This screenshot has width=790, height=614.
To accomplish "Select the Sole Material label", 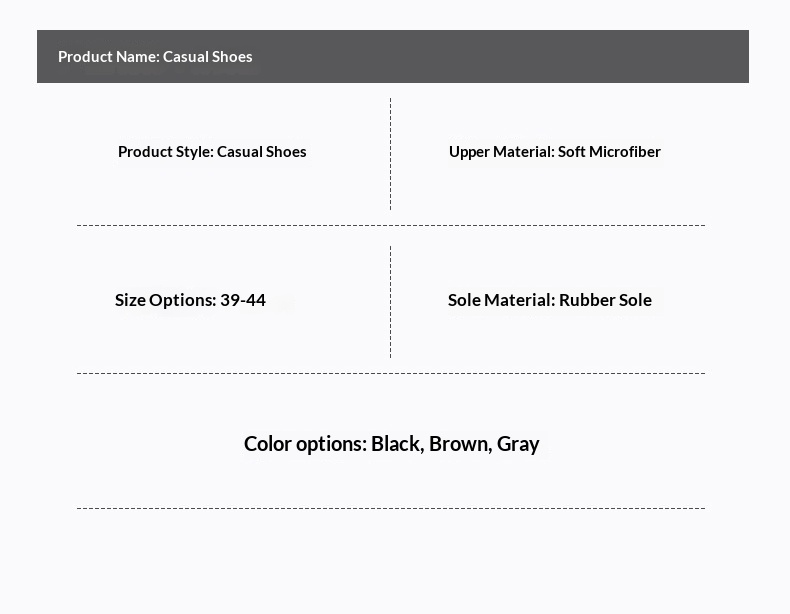I will pos(501,300).
